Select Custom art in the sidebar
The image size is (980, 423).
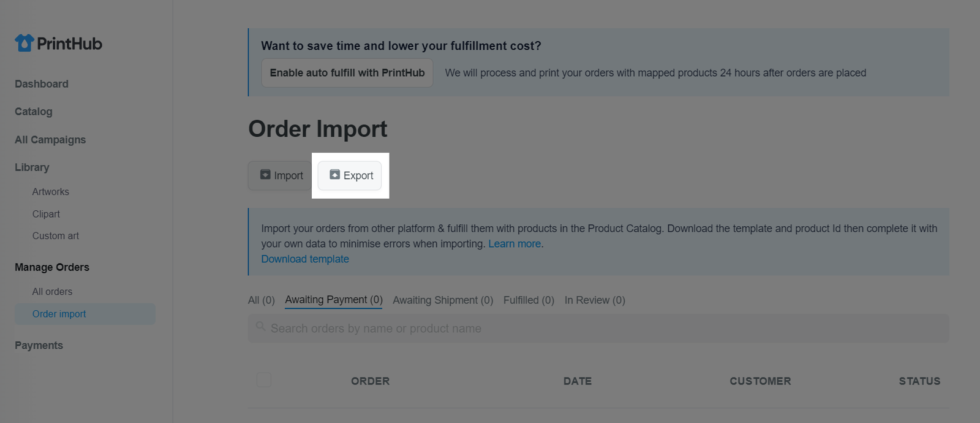(x=56, y=236)
